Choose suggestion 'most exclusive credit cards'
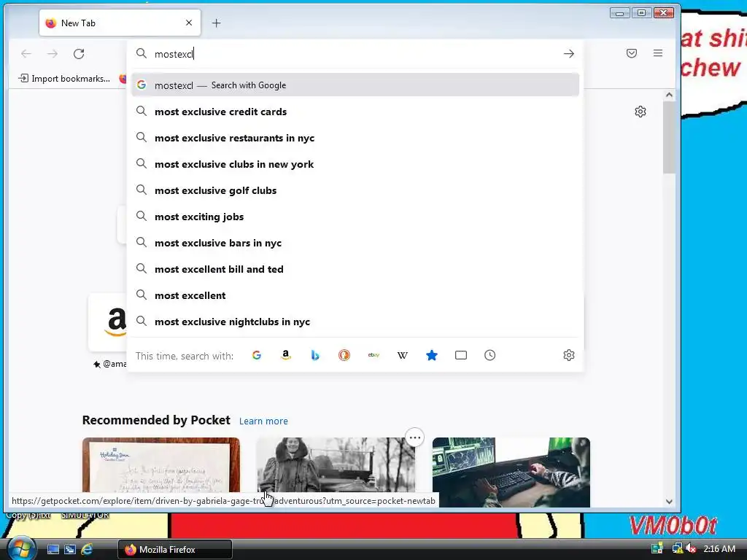 click(x=355, y=112)
